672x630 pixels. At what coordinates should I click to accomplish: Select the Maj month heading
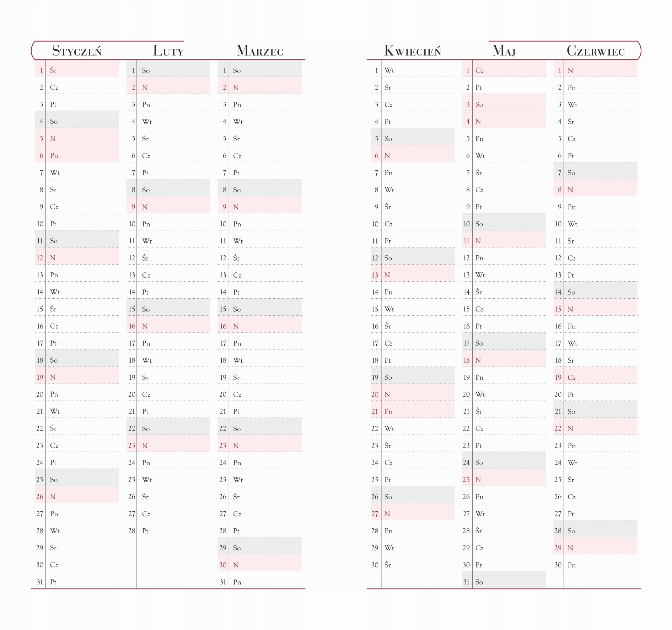504,51
